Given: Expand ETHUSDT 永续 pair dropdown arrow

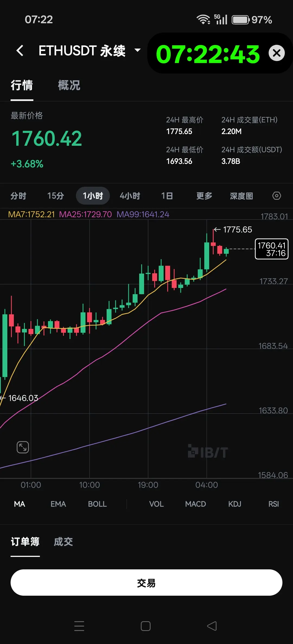Looking at the screenshot, I should coord(138,50).
